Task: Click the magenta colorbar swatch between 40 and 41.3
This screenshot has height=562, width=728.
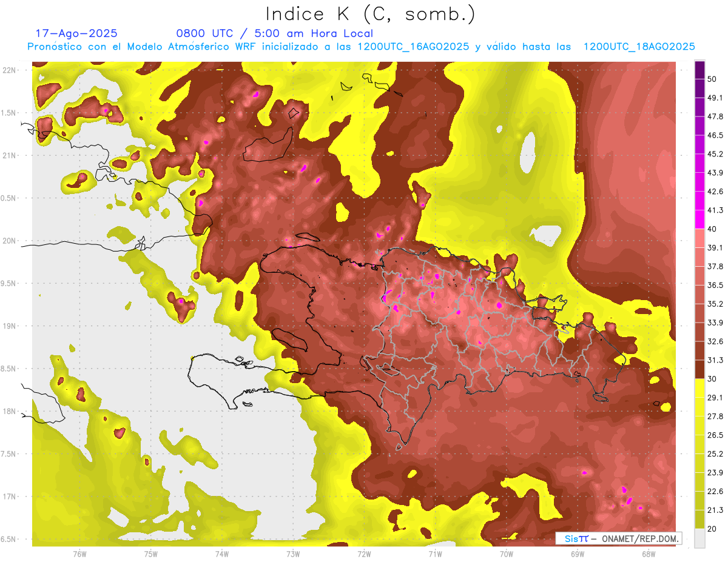Action: [700, 219]
